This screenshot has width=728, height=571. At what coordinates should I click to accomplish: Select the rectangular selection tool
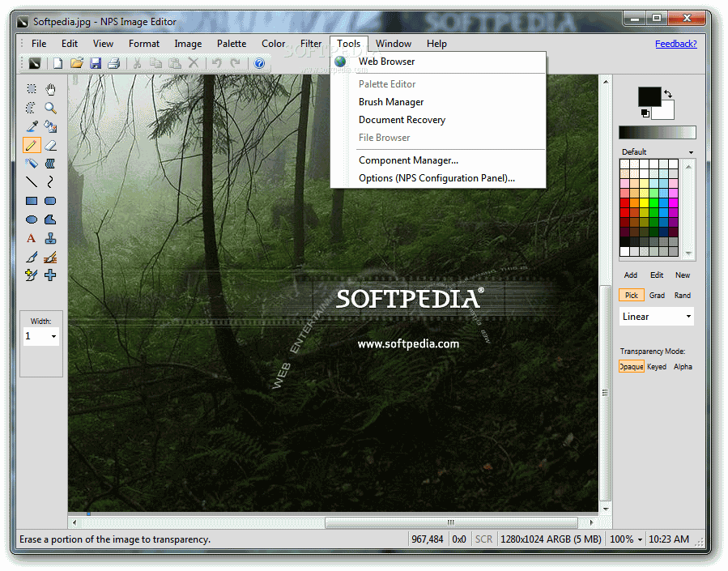click(x=32, y=88)
